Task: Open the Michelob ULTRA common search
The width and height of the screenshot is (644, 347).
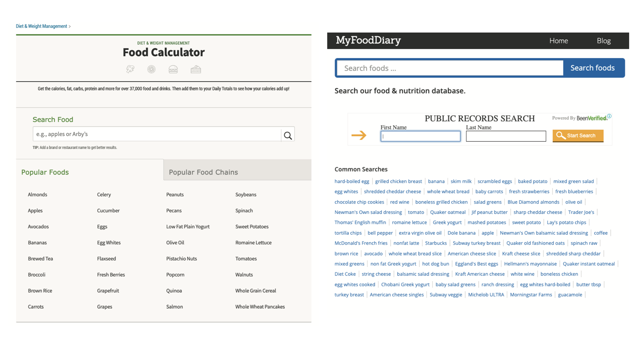Action: 486,295
